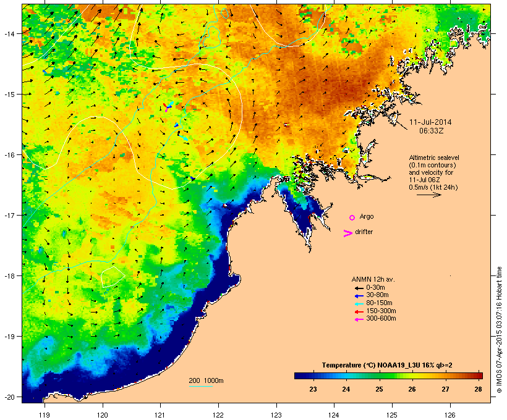Screen dimensions: 507x420
Task: Click the latitude axis label '-16'
Action: [x=9, y=155]
